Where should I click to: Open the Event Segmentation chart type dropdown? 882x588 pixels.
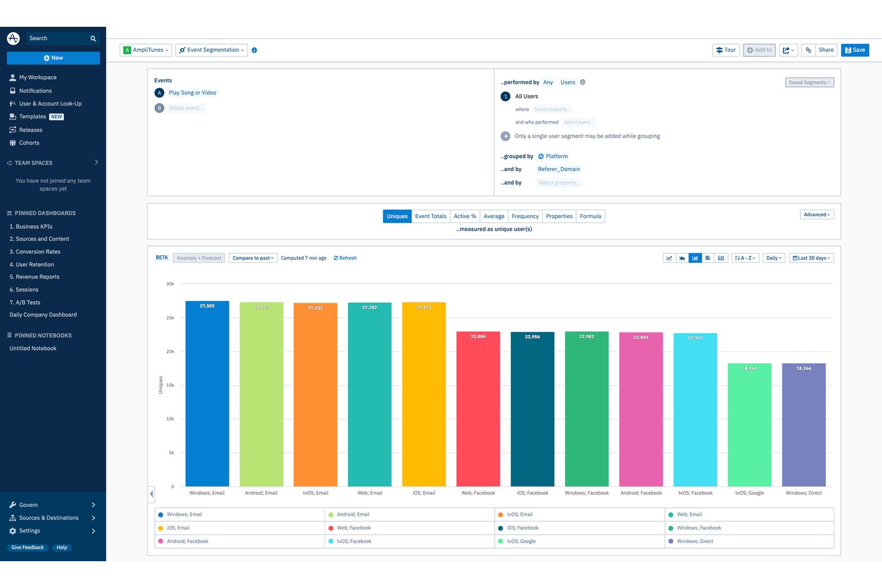(x=212, y=50)
